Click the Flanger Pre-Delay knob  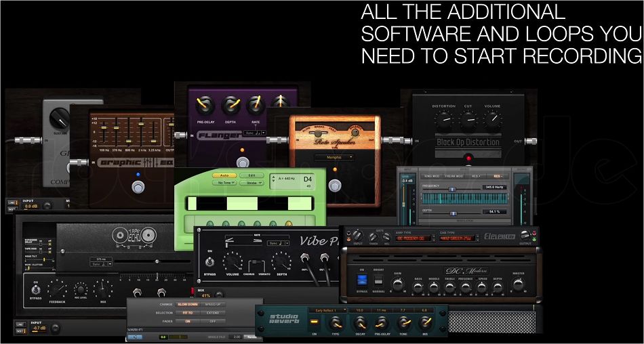(x=203, y=104)
